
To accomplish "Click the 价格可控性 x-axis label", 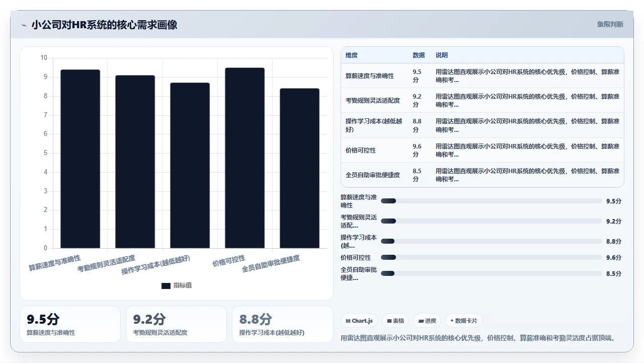I will [x=229, y=260].
